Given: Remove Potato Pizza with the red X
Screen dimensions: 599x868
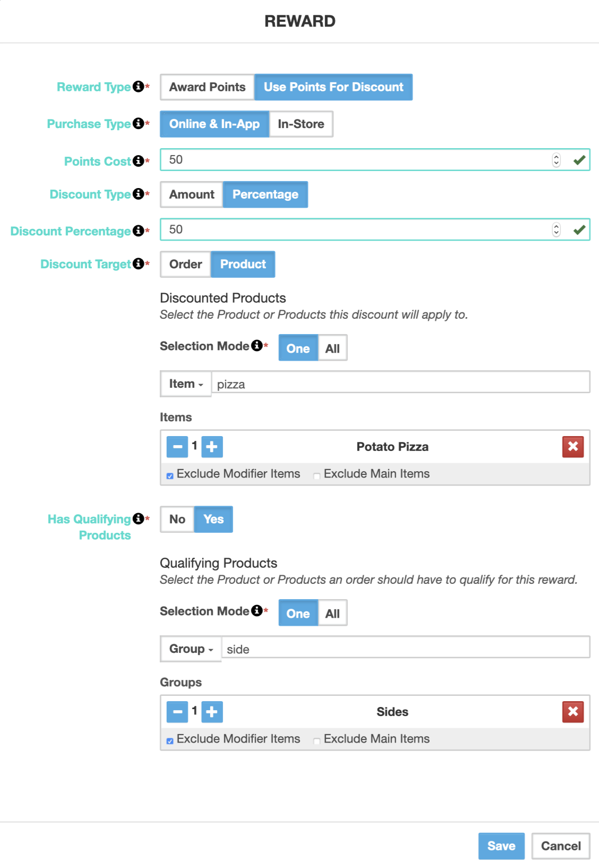Looking at the screenshot, I should pyautogui.click(x=573, y=447).
